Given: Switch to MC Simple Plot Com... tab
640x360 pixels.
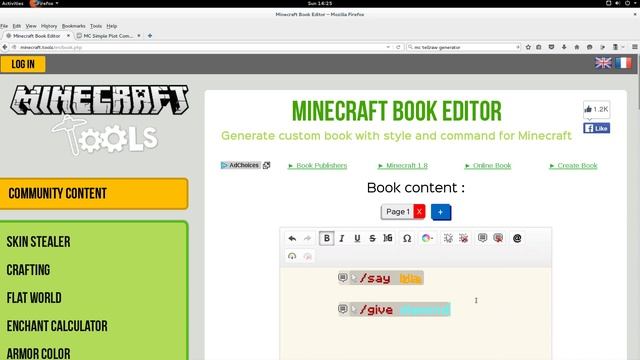Looking at the screenshot, I should [x=108, y=36].
